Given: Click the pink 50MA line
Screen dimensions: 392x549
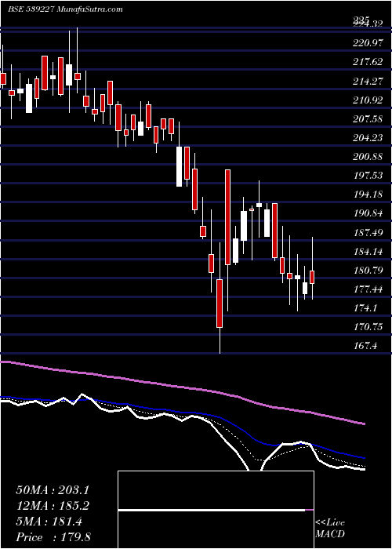Looking at the screenshot, I should (x=182, y=387).
